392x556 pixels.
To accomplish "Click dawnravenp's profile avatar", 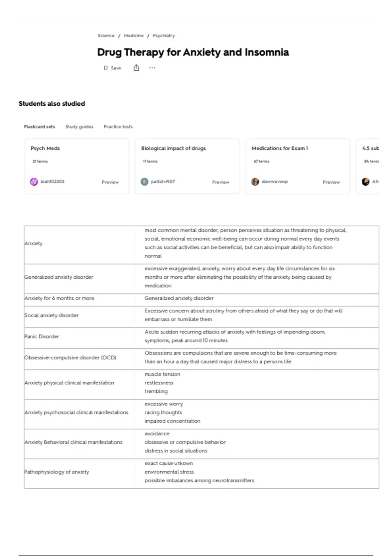I will pyautogui.click(x=255, y=182).
